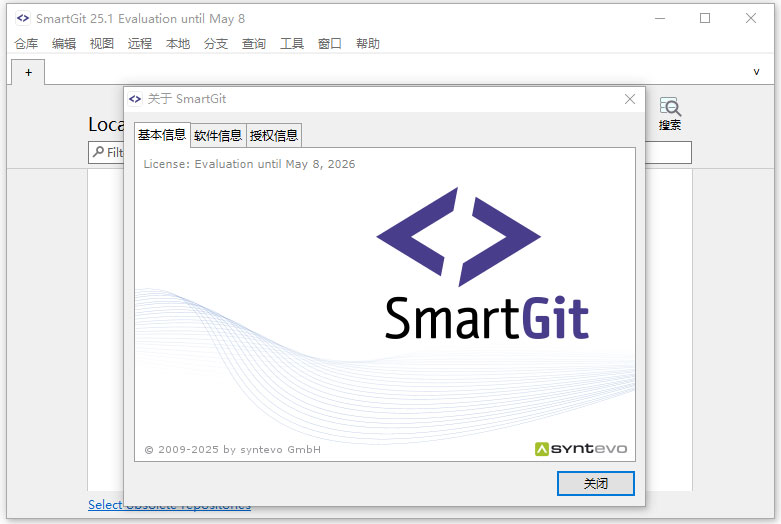781x524 pixels.
Task: Maximize the SmartGit main window
Action: pyautogui.click(x=705, y=18)
